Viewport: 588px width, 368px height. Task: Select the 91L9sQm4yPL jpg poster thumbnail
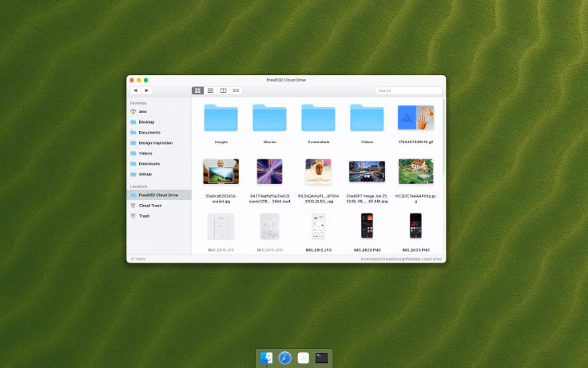tap(319, 172)
